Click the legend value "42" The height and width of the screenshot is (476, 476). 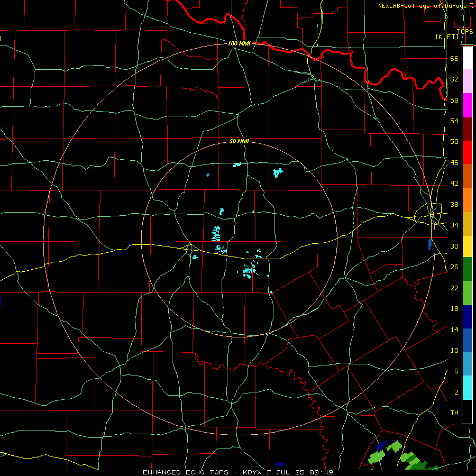coord(454,184)
